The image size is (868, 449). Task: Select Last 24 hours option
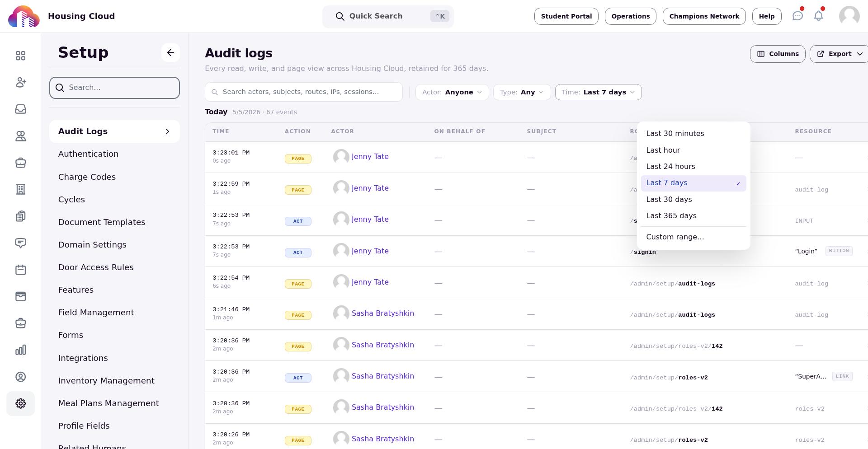(693, 167)
